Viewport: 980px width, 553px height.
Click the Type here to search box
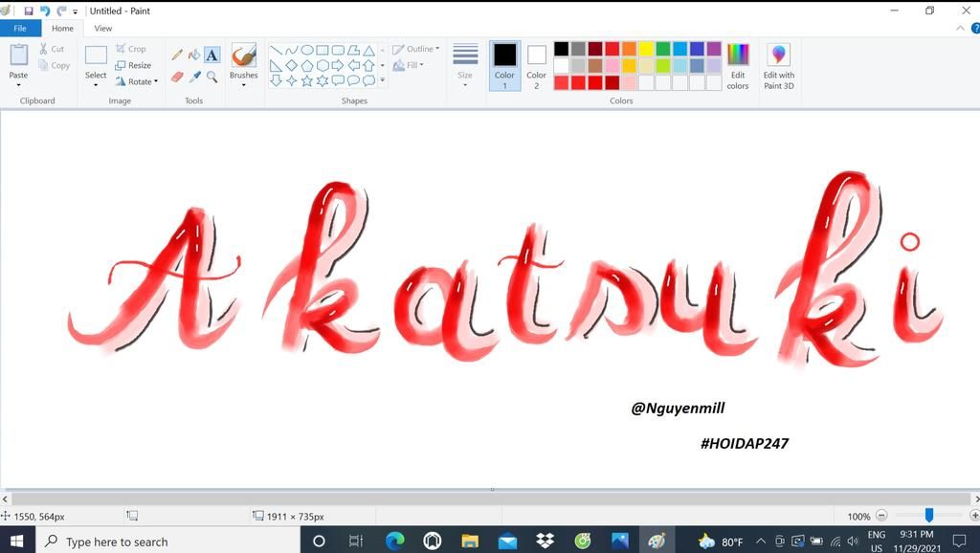(x=168, y=542)
